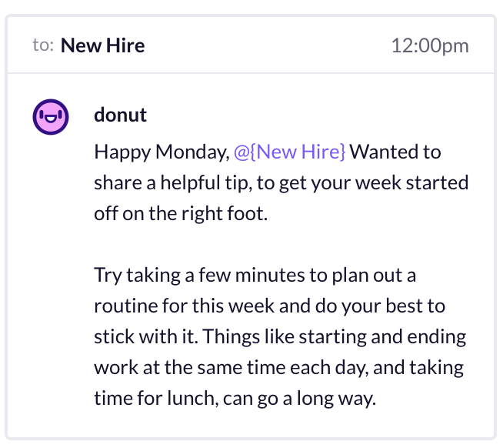
Task: Click the line starting "stick with it."
Action: tap(280, 337)
